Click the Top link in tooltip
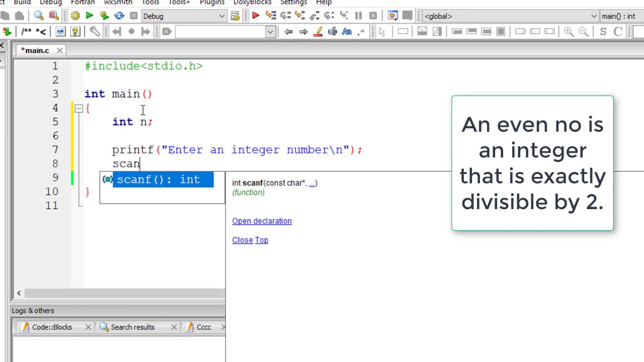644x362 pixels. [x=262, y=240]
